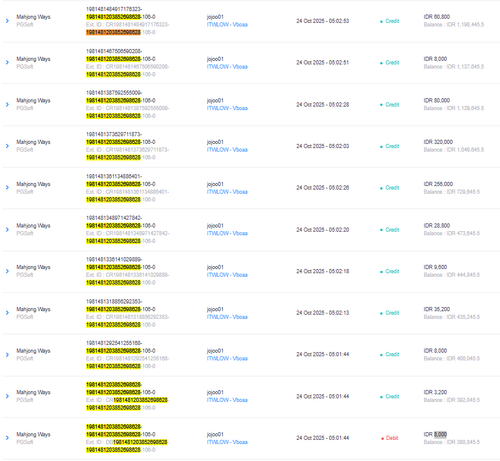Click Mahjong Ways in the Debit row
The image size is (500, 461).
(x=33, y=434)
